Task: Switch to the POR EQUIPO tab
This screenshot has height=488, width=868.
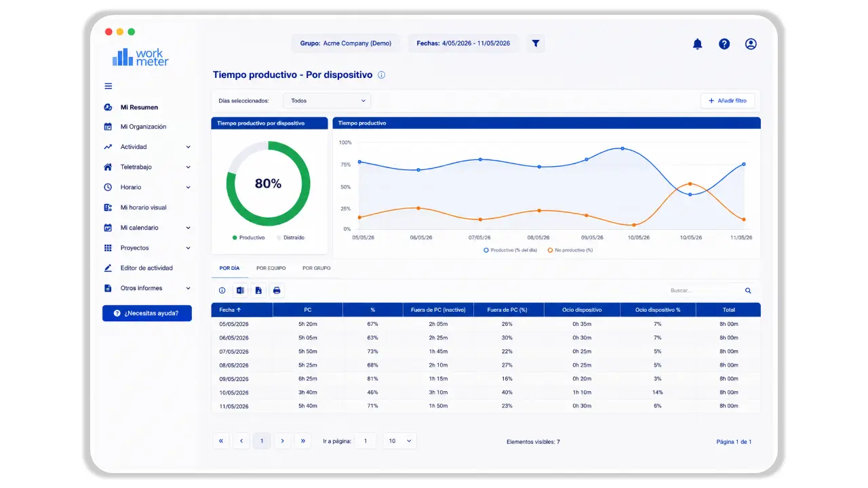Action: pyautogui.click(x=271, y=268)
